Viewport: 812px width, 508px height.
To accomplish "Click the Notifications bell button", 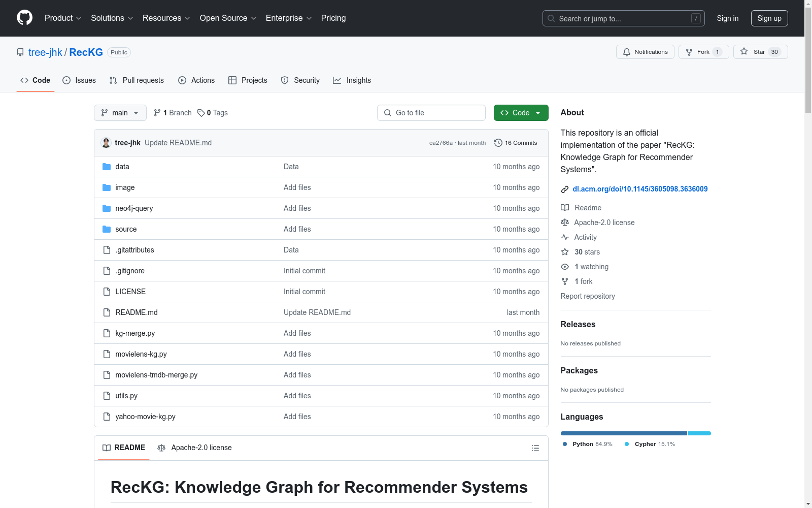I will point(645,52).
